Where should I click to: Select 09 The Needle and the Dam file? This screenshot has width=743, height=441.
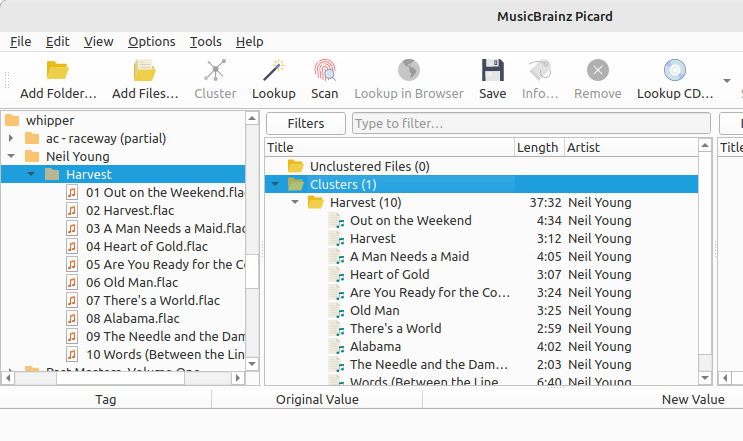pos(165,336)
